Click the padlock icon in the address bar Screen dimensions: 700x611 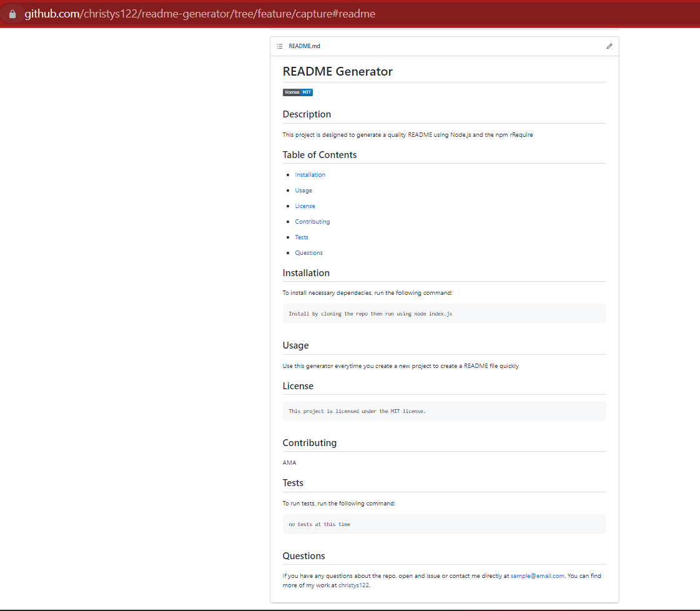pyautogui.click(x=12, y=12)
